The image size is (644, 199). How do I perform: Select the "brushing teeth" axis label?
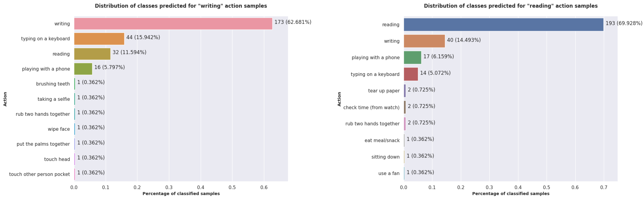53,84
